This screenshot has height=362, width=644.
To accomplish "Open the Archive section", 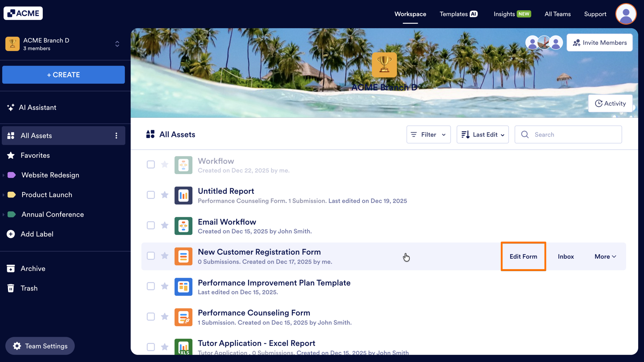I will [33, 268].
